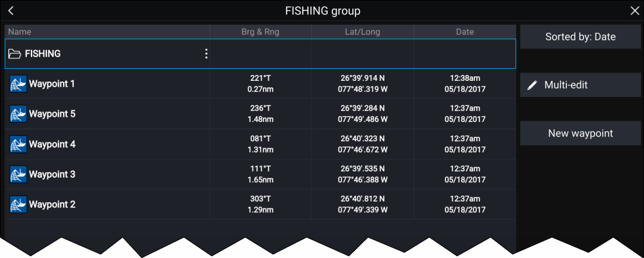
Task: Select Waypoint 1 name
Action: pos(52,84)
